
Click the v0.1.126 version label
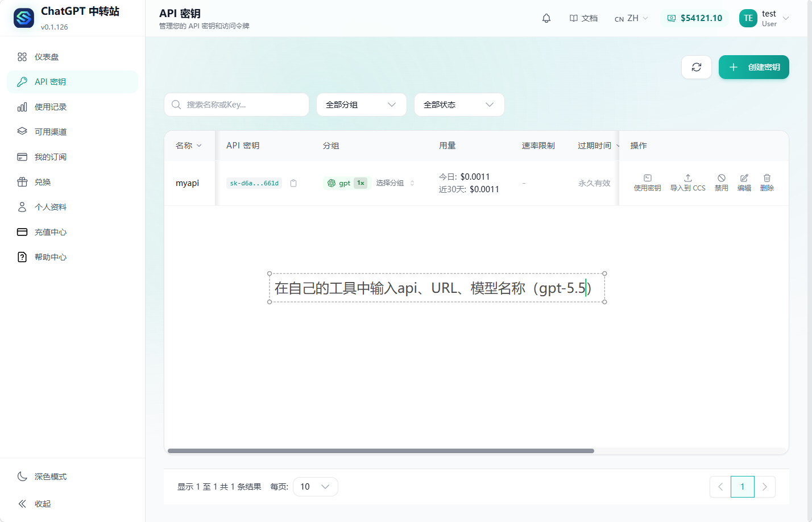click(55, 27)
